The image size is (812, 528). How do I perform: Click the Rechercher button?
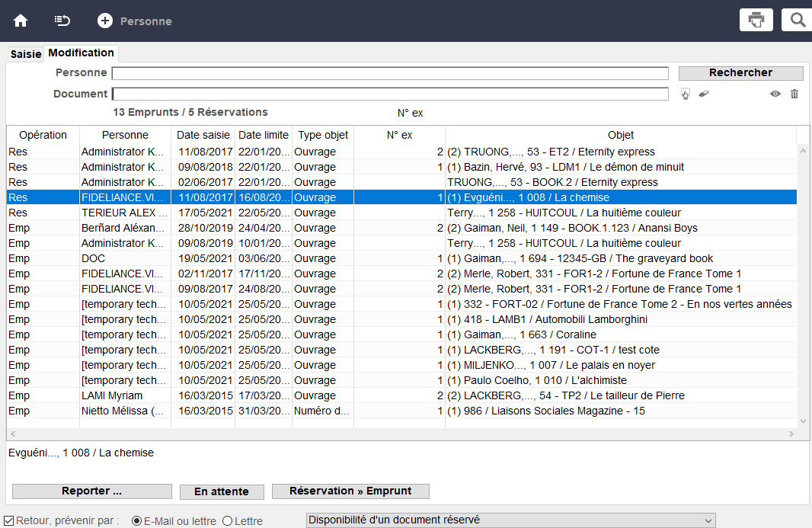pyautogui.click(x=740, y=73)
